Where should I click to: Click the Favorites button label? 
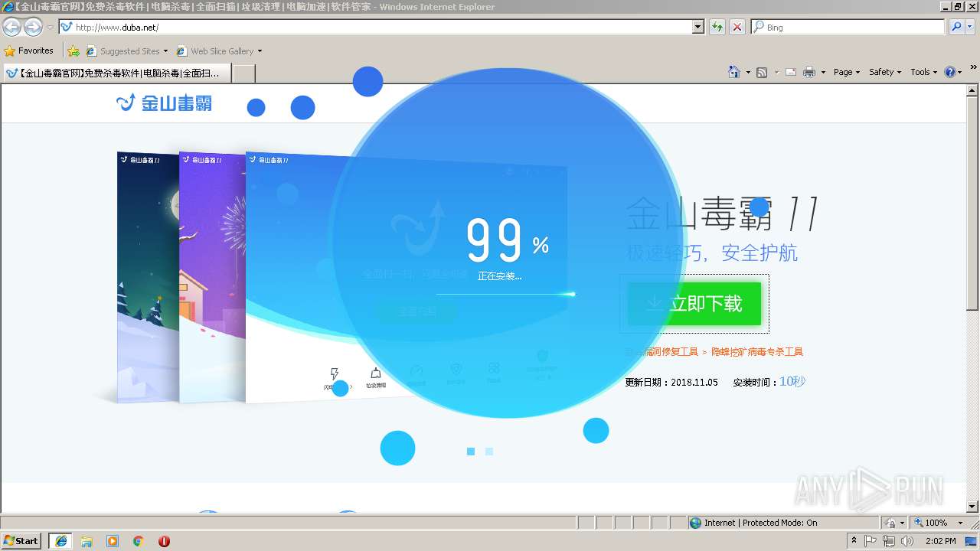point(36,51)
